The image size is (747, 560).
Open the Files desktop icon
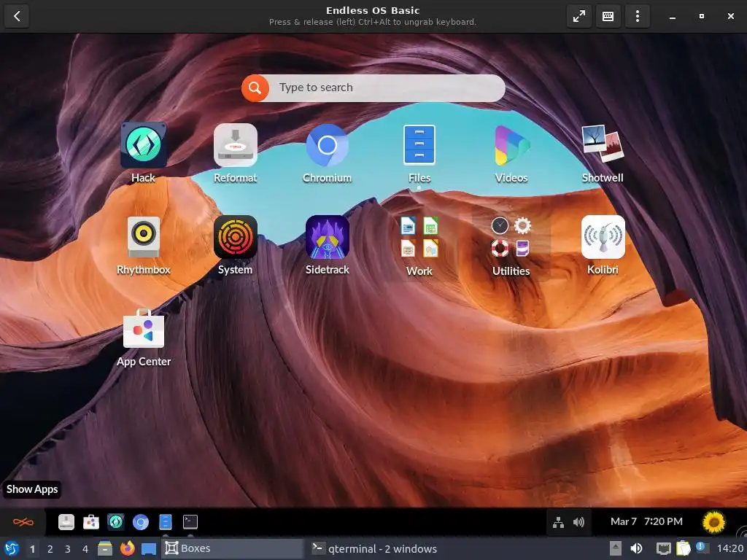tap(419, 145)
